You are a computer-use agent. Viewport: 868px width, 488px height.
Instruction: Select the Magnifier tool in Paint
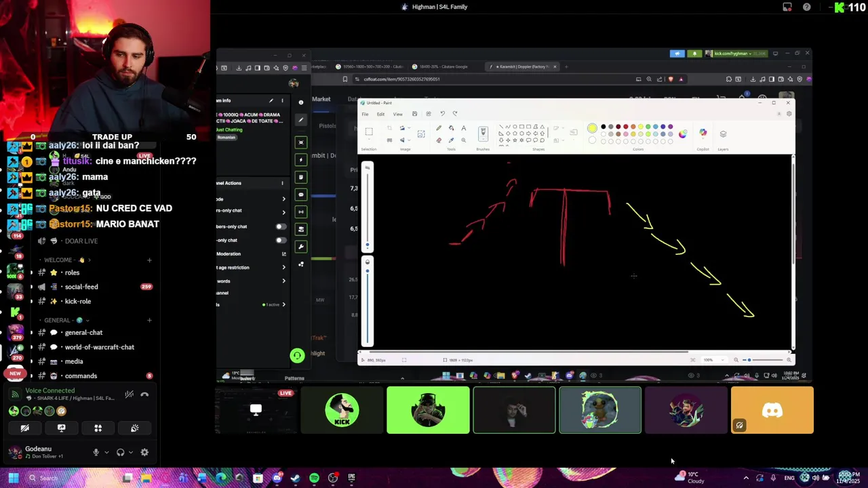463,140
